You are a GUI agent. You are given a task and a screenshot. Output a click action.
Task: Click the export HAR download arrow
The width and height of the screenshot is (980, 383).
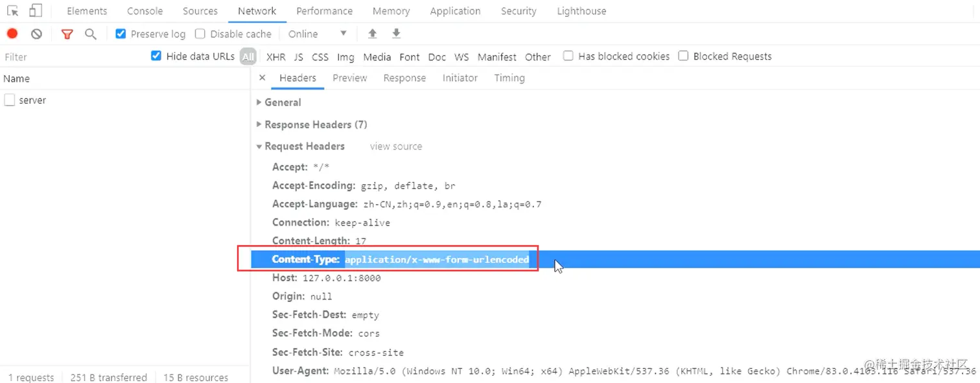(x=397, y=34)
